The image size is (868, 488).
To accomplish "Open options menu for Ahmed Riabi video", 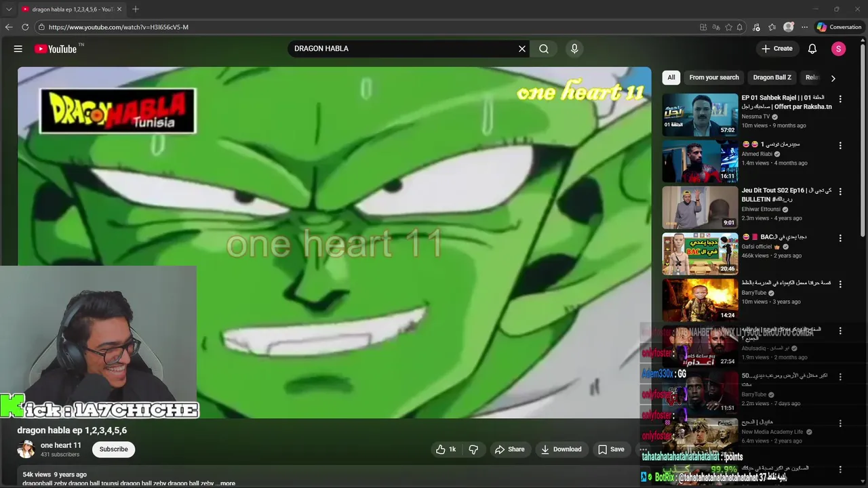I will coord(840,145).
